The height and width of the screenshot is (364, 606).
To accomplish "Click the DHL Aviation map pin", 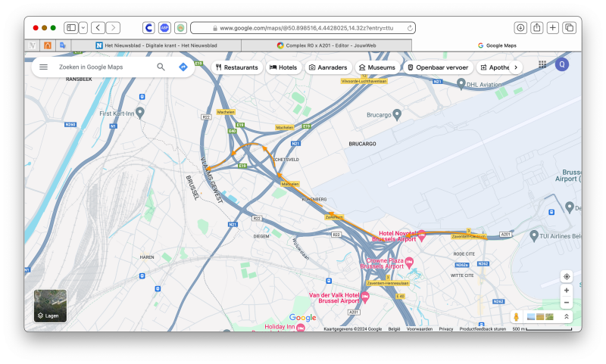I will (461, 83).
